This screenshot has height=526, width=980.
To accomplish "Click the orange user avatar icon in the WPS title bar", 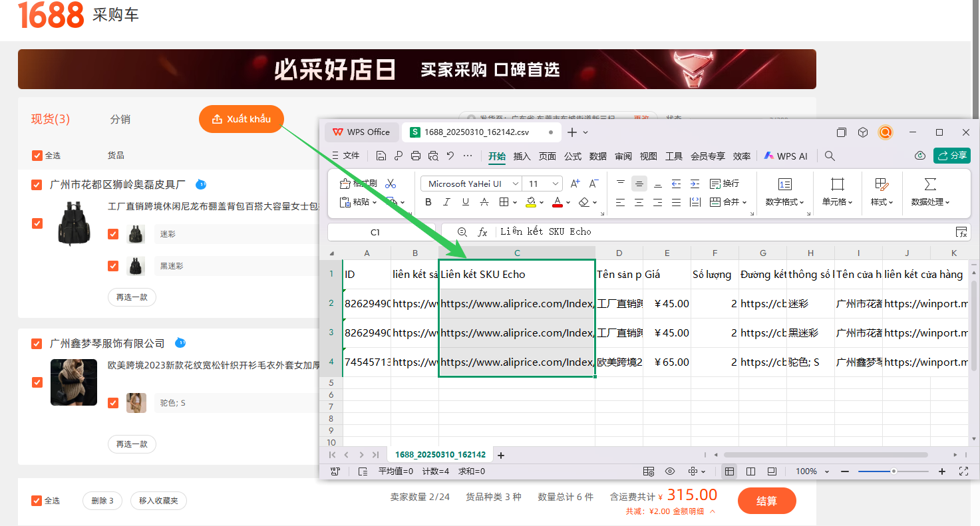I will [885, 132].
